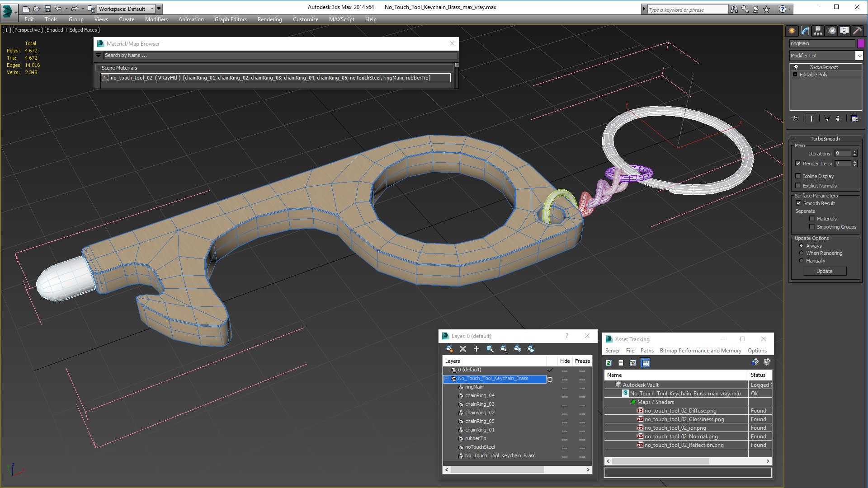The height and width of the screenshot is (488, 868).
Task: Open the Utilities hammer panel tab
Action: [x=857, y=31]
